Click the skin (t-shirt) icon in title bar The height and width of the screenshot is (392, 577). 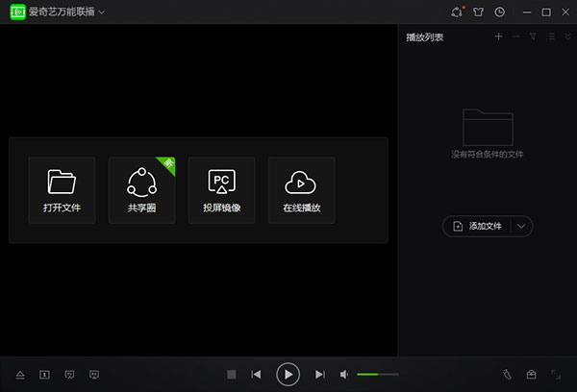click(478, 12)
